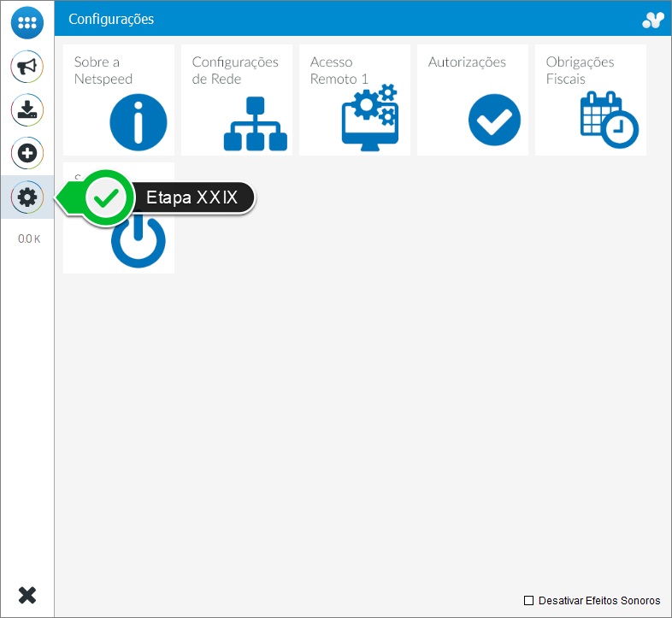Click the plus add sidebar icon
672x618 pixels.
point(27,153)
